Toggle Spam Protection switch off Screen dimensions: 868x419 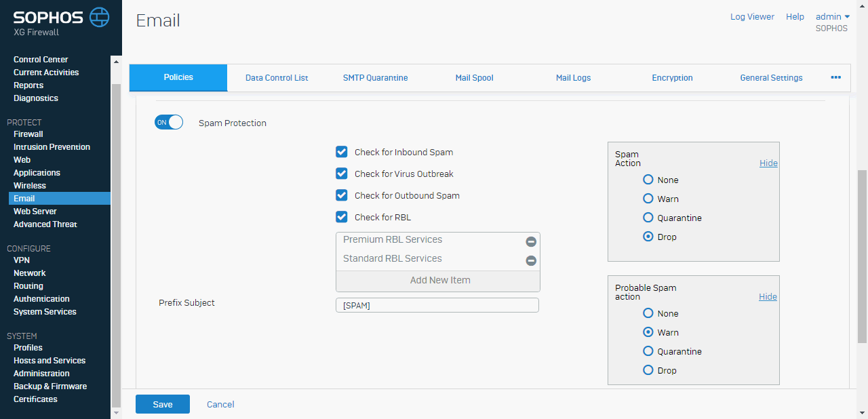[169, 123]
